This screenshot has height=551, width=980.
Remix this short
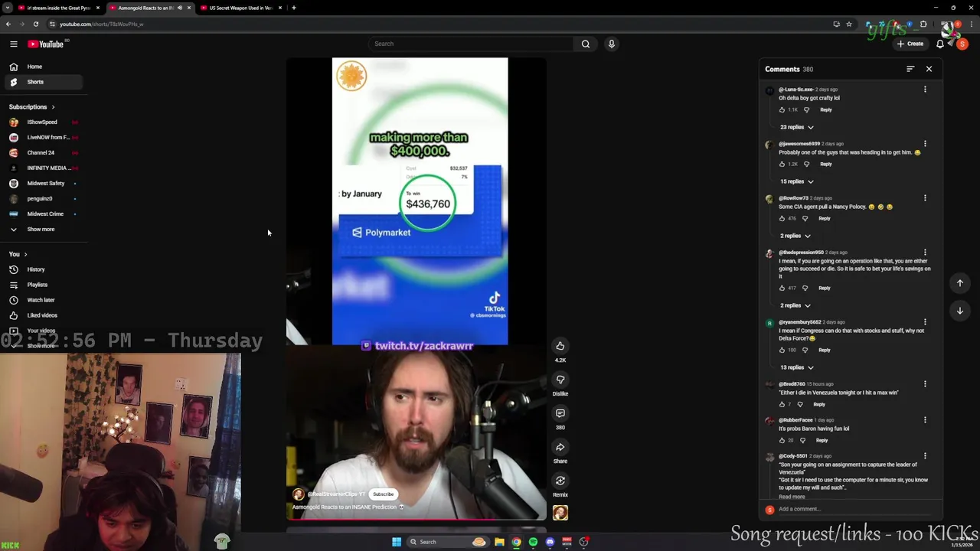[560, 481]
